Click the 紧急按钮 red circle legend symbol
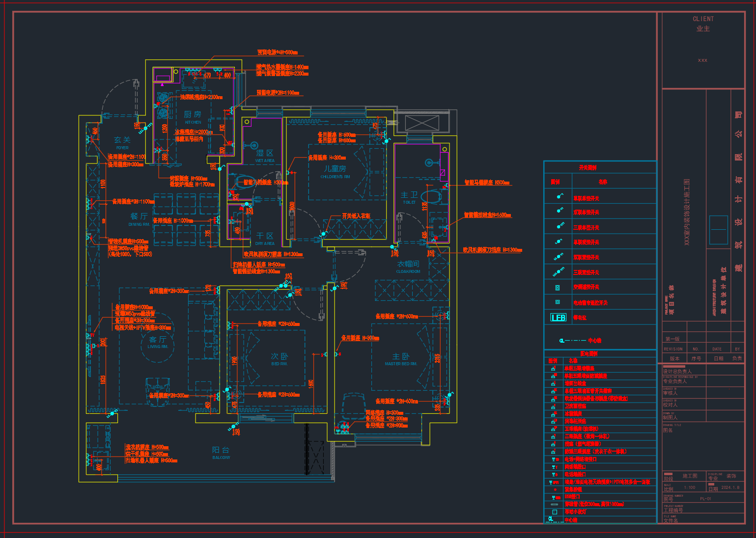756x538 pixels. pos(555,489)
